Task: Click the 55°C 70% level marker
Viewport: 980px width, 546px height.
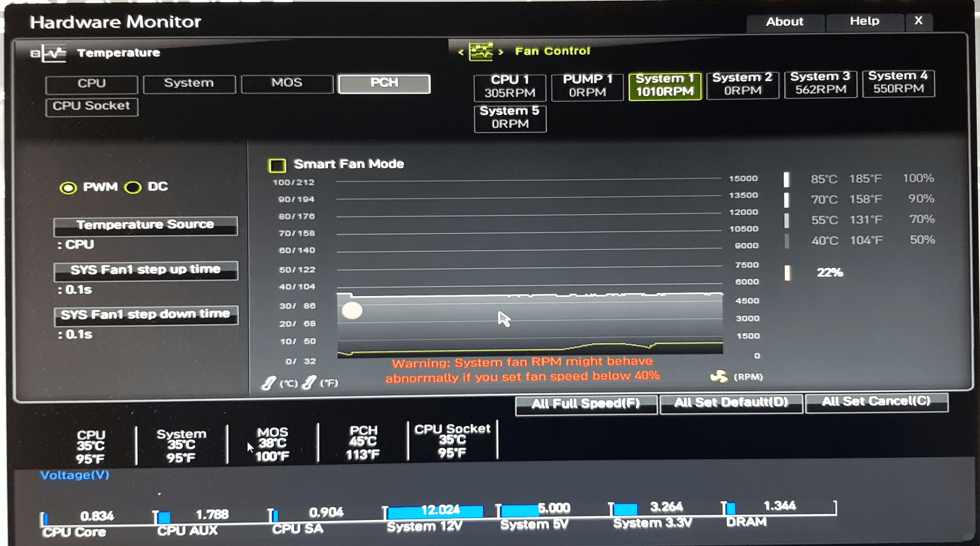Action: point(786,221)
